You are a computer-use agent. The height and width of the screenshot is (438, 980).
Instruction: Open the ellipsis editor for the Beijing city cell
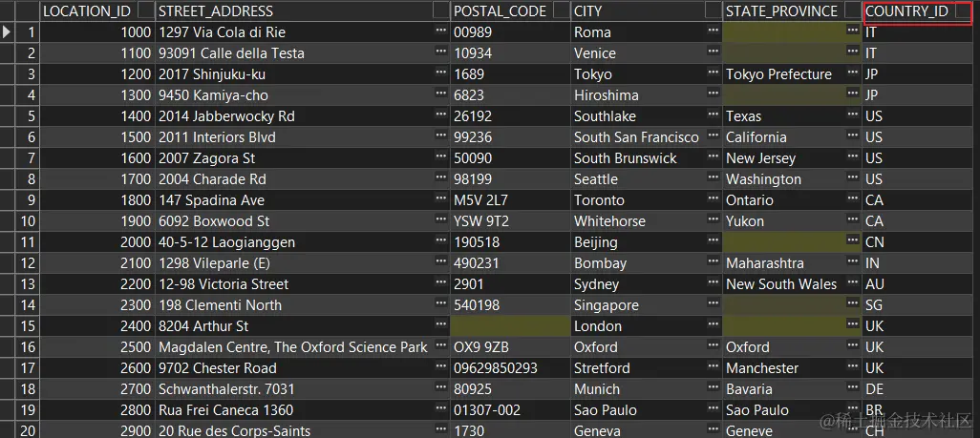(714, 240)
